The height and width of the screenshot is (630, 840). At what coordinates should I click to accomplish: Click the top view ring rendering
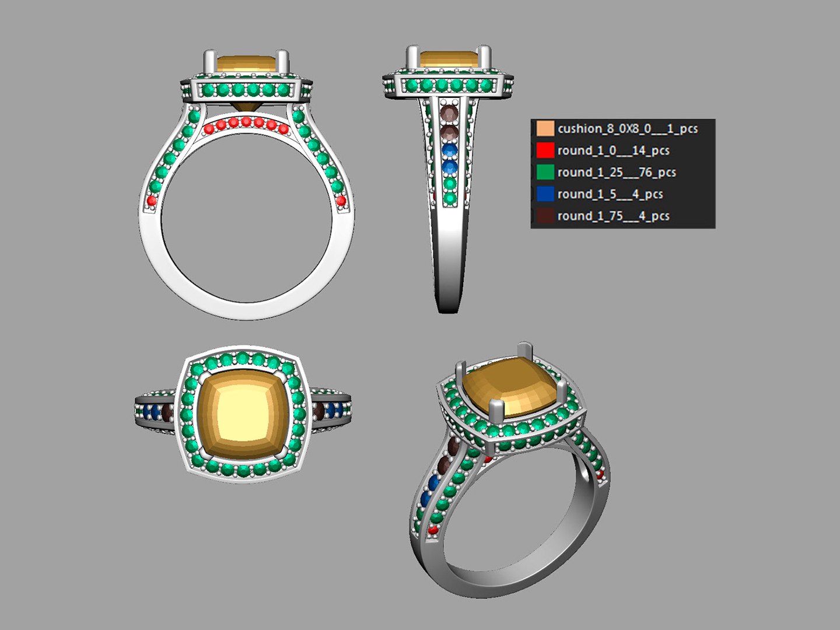tap(244, 414)
